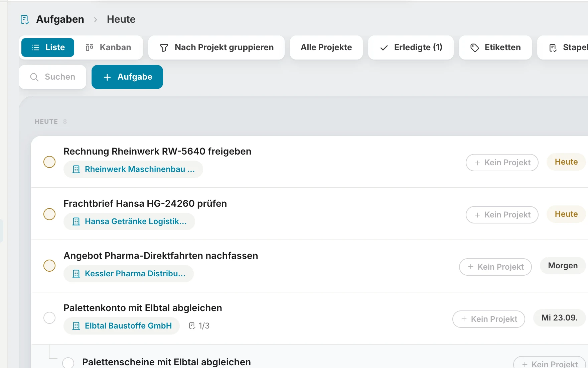Toggle Erledigte (1) completed tasks
The width and height of the screenshot is (588, 368).
pyautogui.click(x=411, y=48)
